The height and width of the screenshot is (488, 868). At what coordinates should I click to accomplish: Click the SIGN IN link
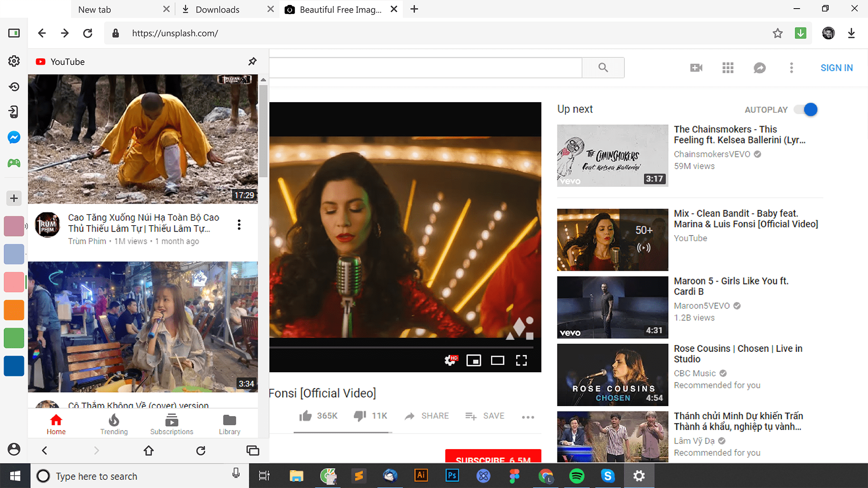point(836,68)
